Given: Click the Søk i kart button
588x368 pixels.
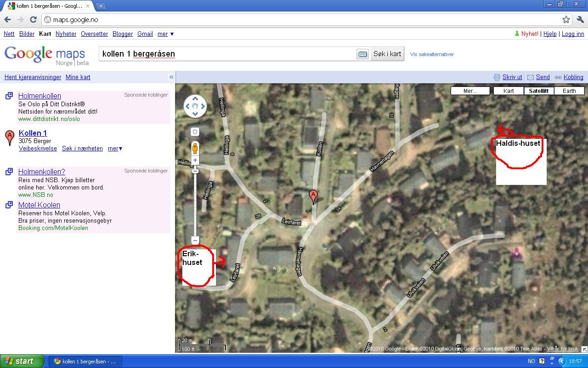Looking at the screenshot, I should pyautogui.click(x=387, y=54).
